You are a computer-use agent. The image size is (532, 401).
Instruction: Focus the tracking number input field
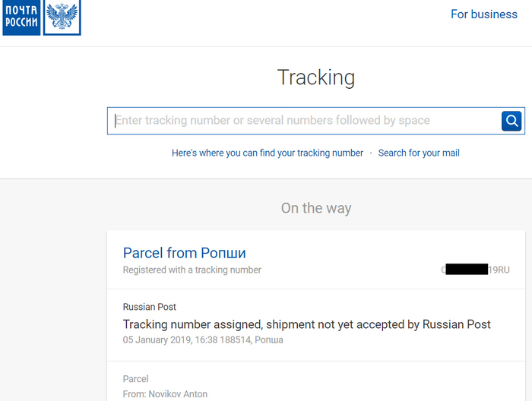(x=304, y=120)
